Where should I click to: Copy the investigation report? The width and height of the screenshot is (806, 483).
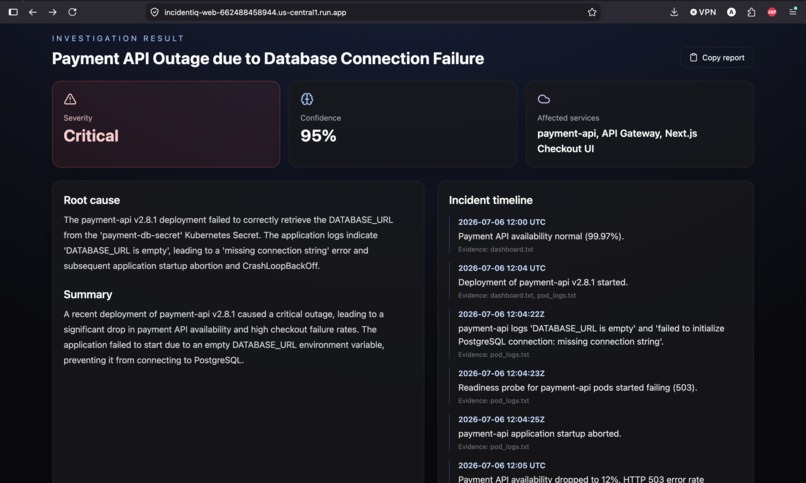tap(717, 58)
